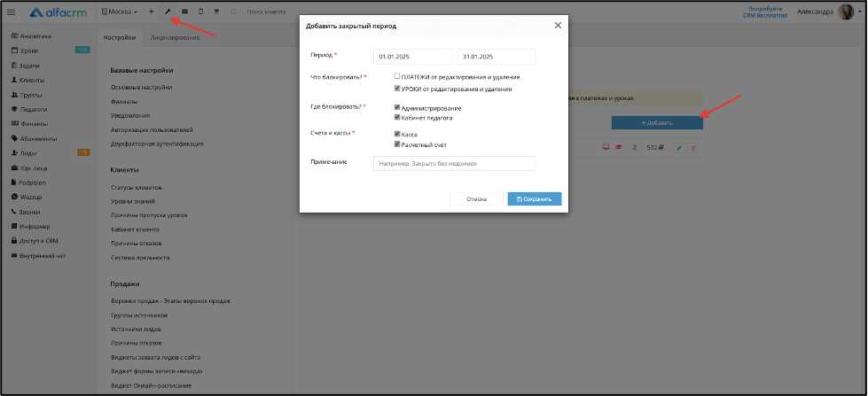Viewport: 868px width, 396px height.
Task: Open the shopping cart icon
Action: [216, 12]
